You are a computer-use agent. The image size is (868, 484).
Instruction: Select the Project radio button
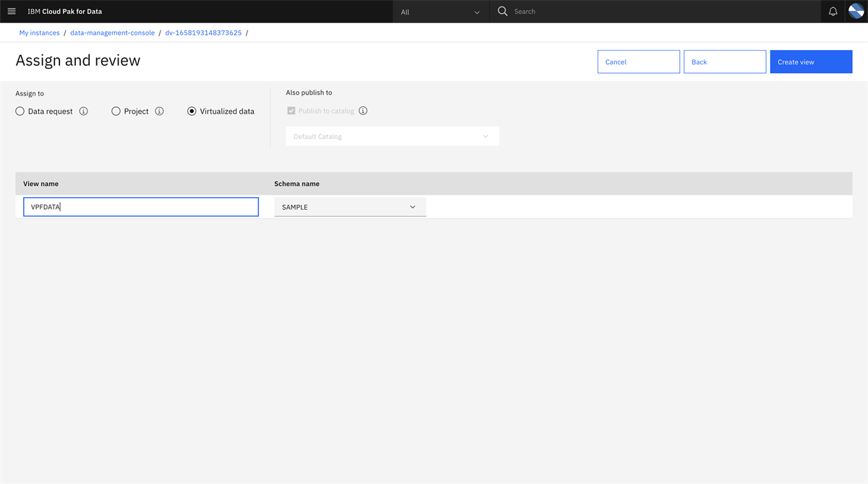116,111
